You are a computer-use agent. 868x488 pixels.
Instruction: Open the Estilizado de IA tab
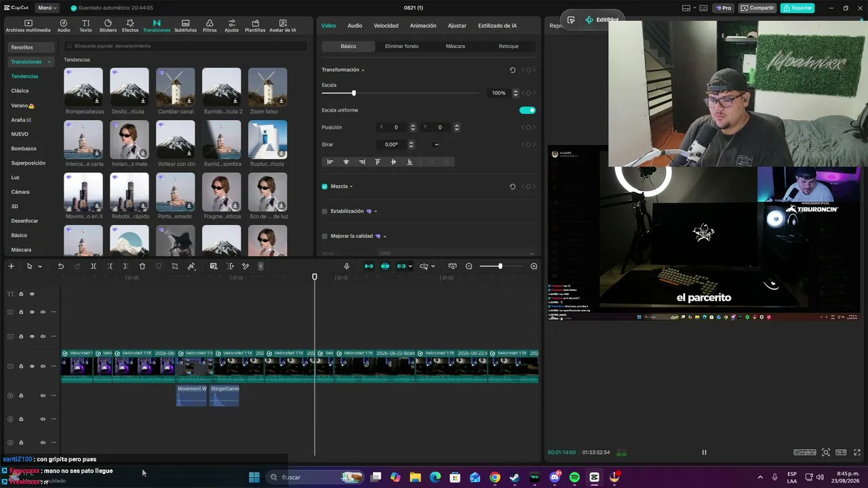[x=497, y=26]
